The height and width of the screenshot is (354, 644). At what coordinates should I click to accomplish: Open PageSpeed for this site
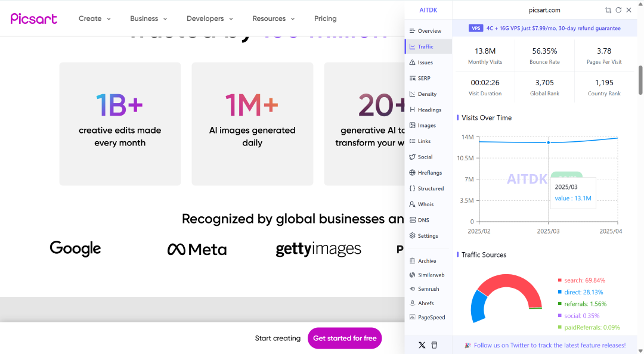[x=428, y=317]
